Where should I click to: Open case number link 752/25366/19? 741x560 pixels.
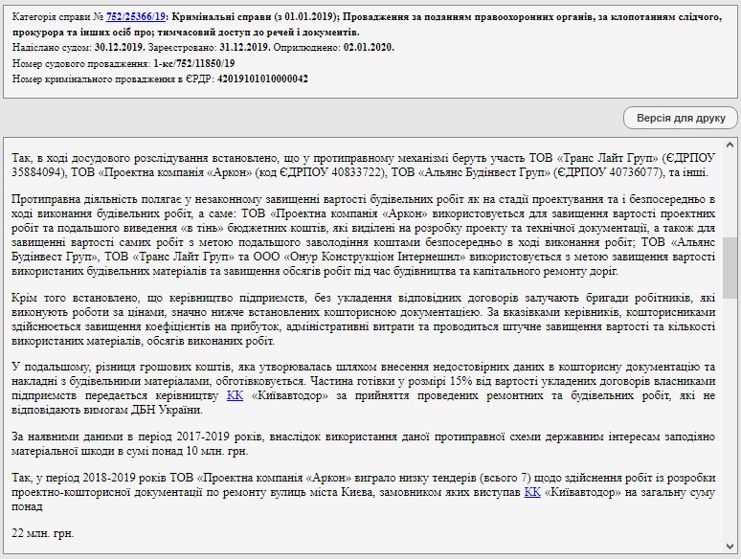coord(136,16)
